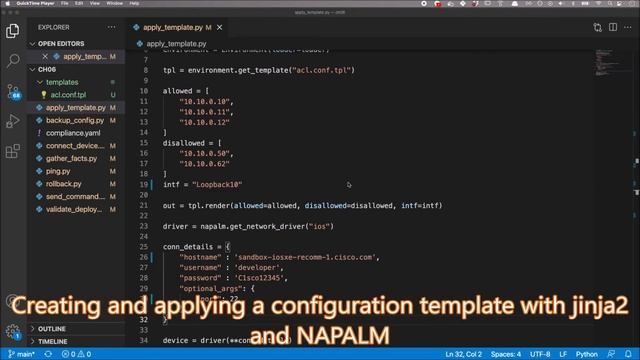Open the View menu in menu bar

(x=95, y=3)
